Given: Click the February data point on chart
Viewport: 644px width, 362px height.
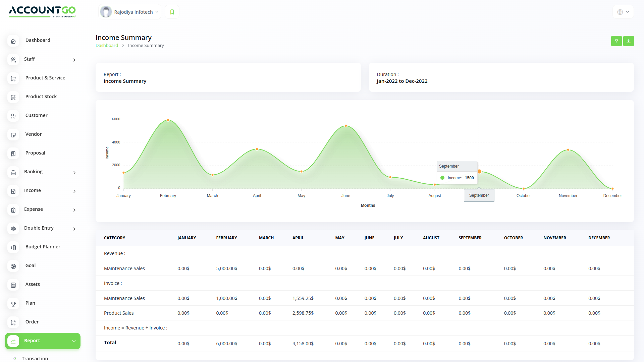Looking at the screenshot, I should pos(168,120).
